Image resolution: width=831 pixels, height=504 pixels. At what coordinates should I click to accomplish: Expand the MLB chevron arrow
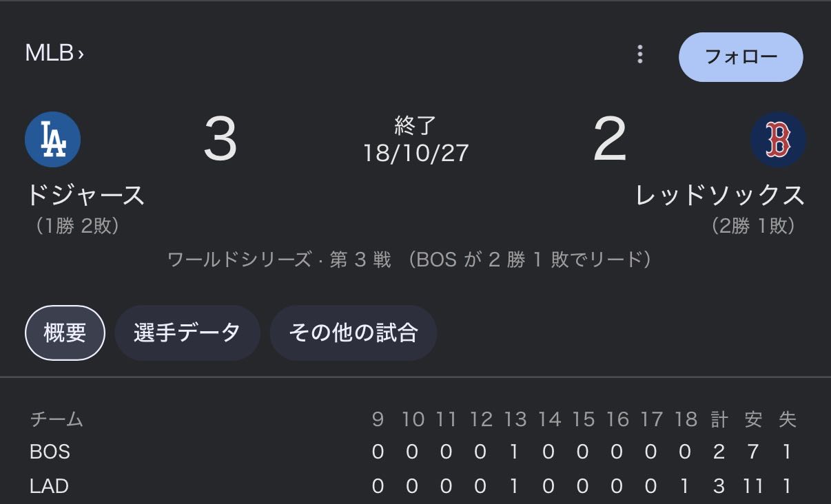tap(81, 54)
